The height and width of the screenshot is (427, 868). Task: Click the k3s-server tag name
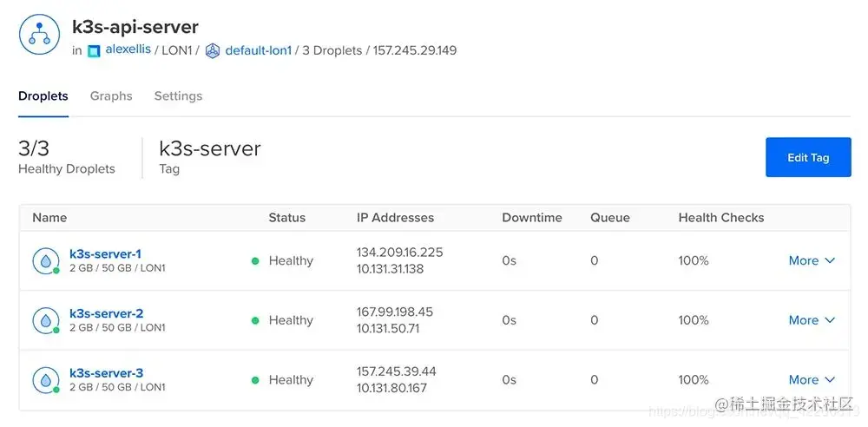coord(210,149)
